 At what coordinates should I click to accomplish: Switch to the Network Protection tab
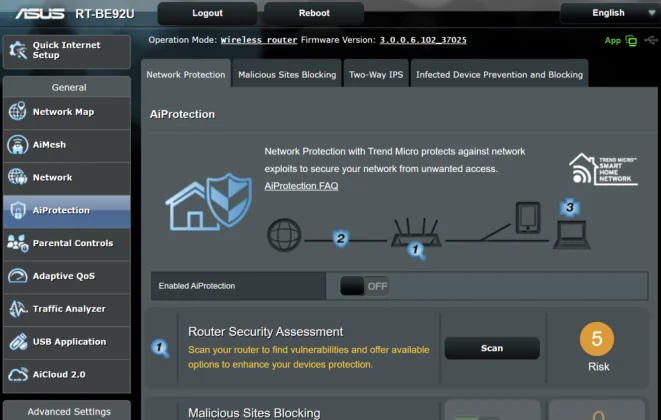coord(186,75)
